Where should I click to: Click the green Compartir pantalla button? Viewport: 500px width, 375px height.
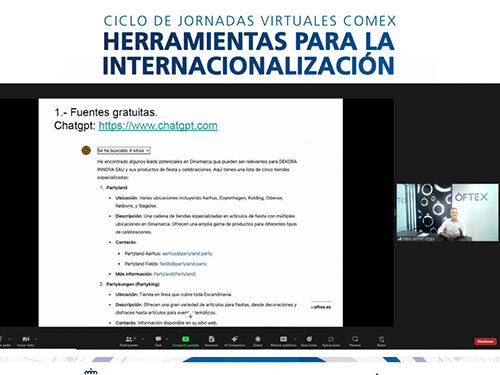click(185, 341)
